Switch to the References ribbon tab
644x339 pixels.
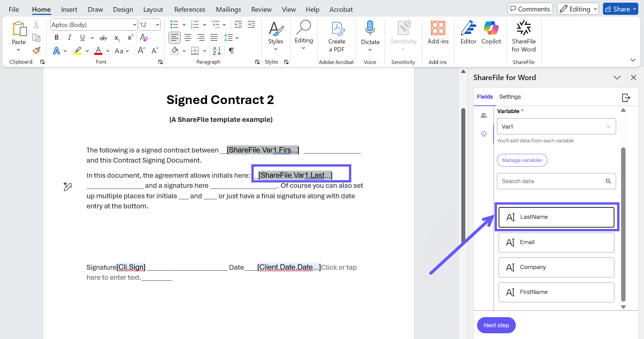click(x=189, y=9)
